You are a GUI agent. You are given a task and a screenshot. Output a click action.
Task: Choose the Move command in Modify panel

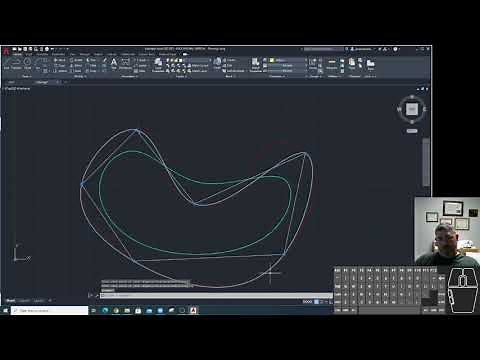[60, 60]
